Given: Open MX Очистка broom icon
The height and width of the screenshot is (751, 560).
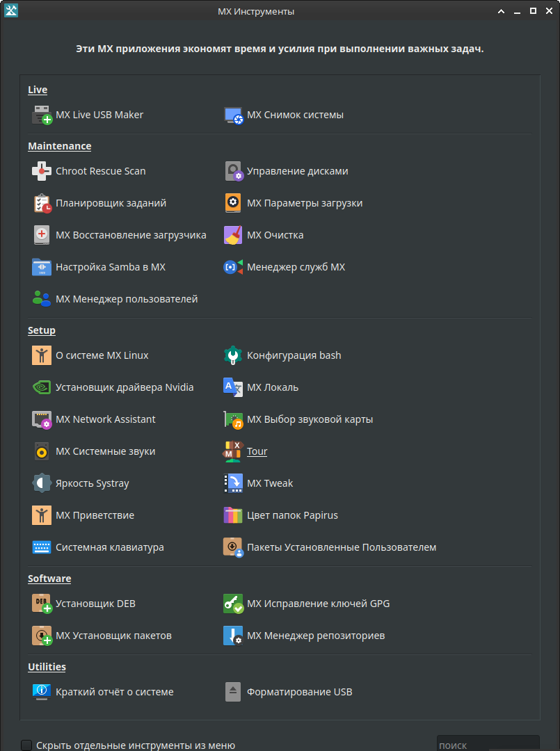Looking at the screenshot, I should (233, 235).
